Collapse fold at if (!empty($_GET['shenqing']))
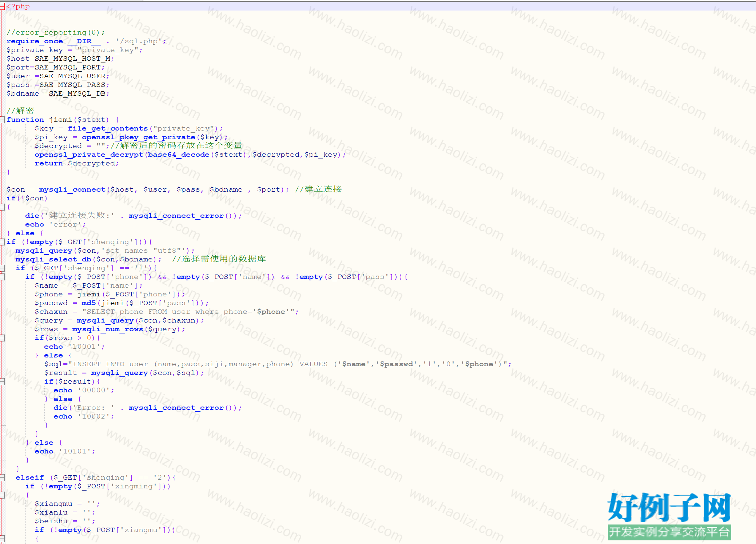Screen dimensions: 756x544 tap(2, 242)
